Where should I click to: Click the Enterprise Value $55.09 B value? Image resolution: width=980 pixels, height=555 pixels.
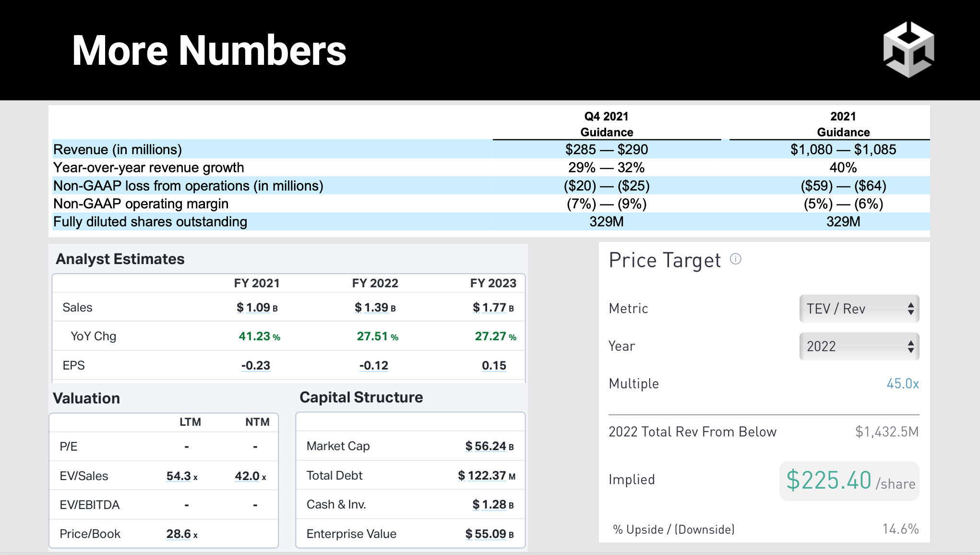pyautogui.click(x=490, y=534)
